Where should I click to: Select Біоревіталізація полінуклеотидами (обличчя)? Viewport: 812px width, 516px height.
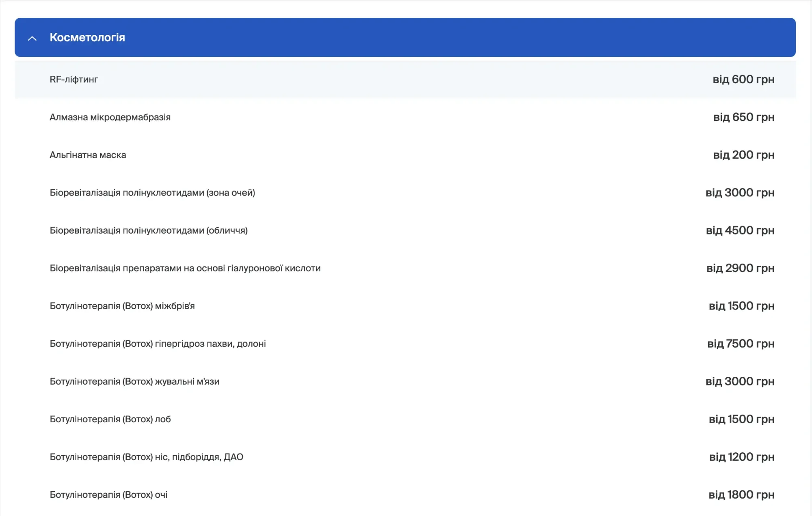[149, 230]
